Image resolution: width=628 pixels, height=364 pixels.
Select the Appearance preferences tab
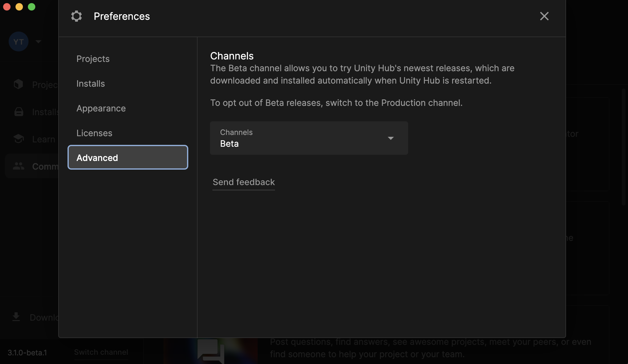click(x=101, y=108)
